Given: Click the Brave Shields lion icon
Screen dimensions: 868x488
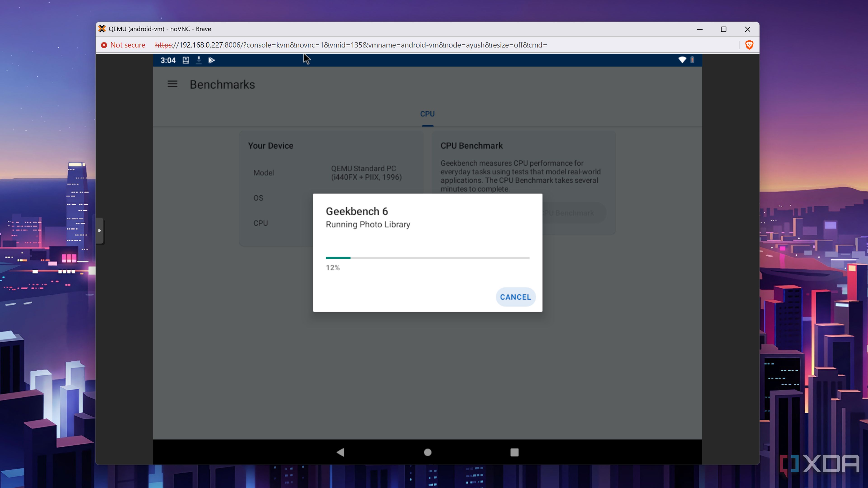Looking at the screenshot, I should (x=749, y=45).
